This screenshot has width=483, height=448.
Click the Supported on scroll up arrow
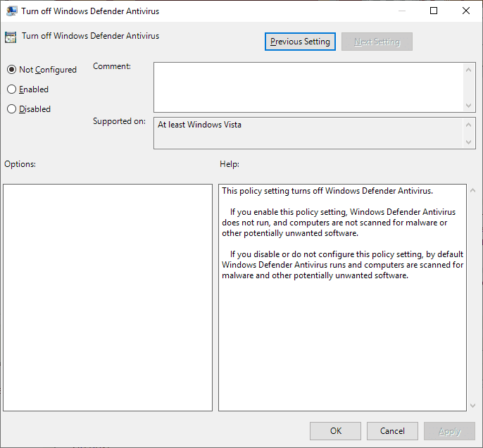click(x=468, y=125)
